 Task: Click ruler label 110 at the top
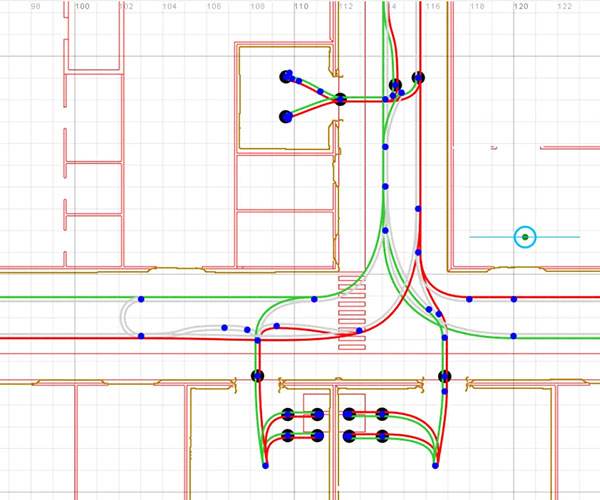pyautogui.click(x=301, y=6)
